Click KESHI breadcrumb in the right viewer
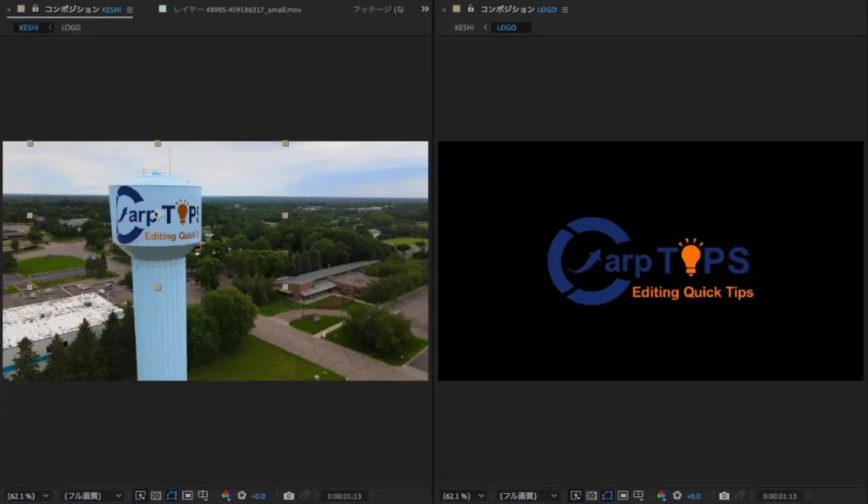 tap(464, 28)
